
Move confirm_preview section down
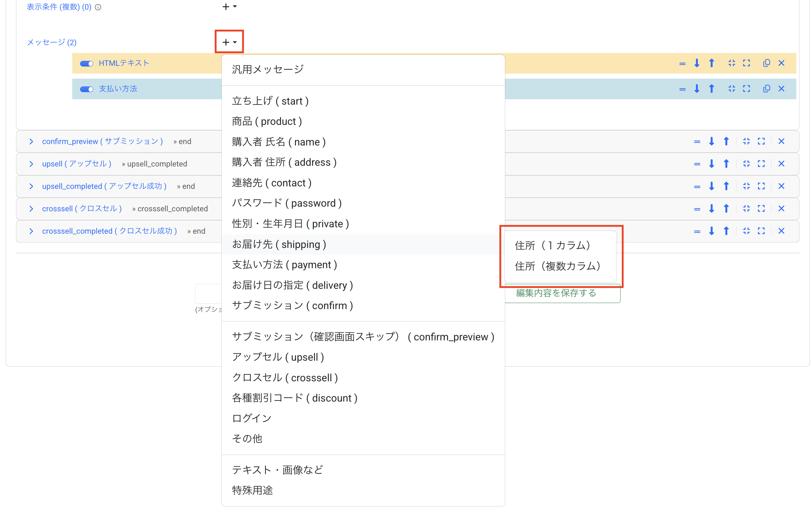click(711, 141)
